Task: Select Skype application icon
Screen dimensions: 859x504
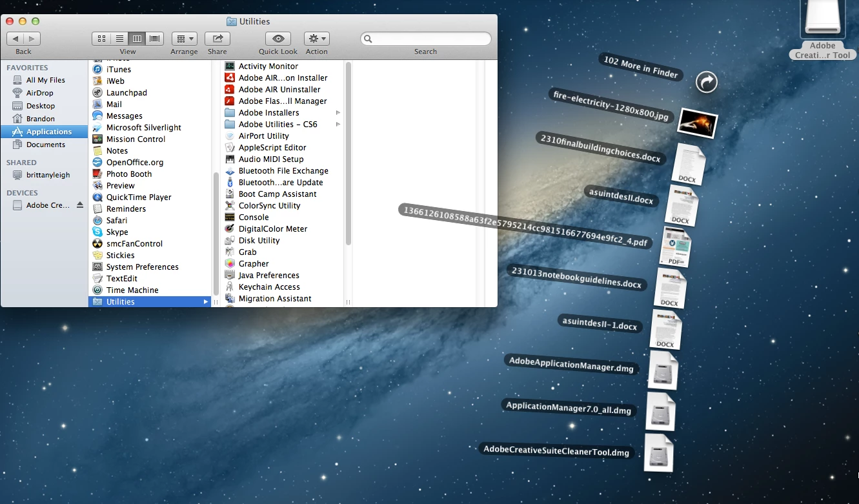Action: [97, 232]
